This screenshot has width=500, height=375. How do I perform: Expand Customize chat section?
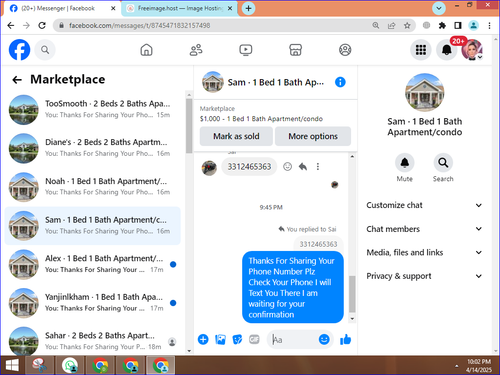coord(424,205)
